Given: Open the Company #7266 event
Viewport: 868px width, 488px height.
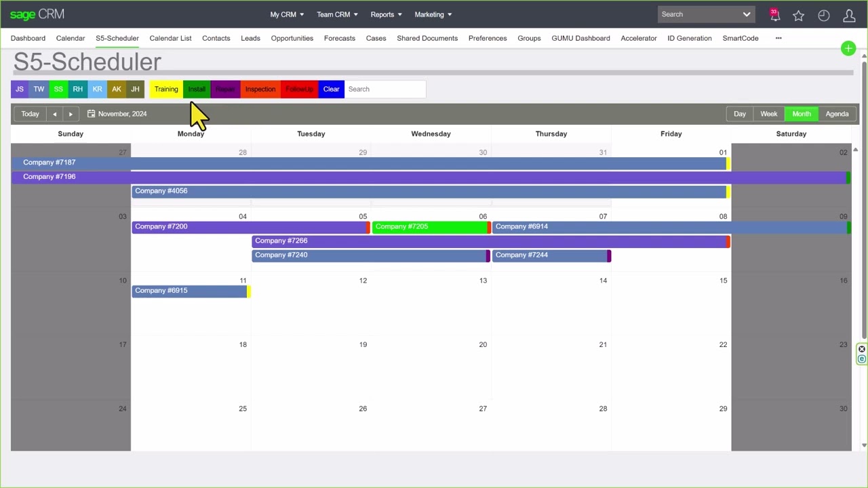Looking at the screenshot, I should [491, 241].
